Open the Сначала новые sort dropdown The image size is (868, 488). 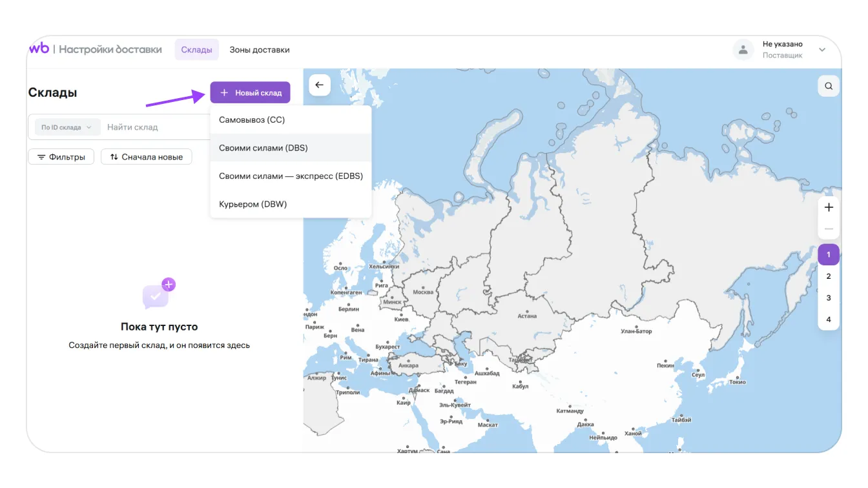146,157
